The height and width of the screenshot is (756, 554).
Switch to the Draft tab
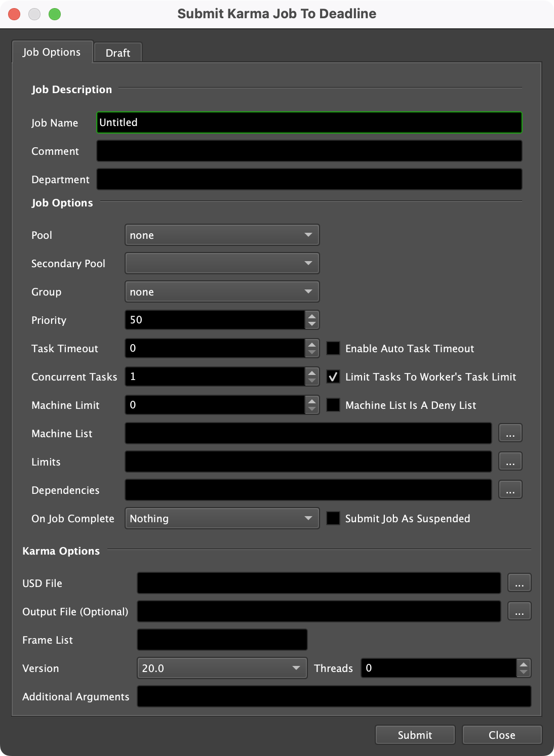pos(117,52)
